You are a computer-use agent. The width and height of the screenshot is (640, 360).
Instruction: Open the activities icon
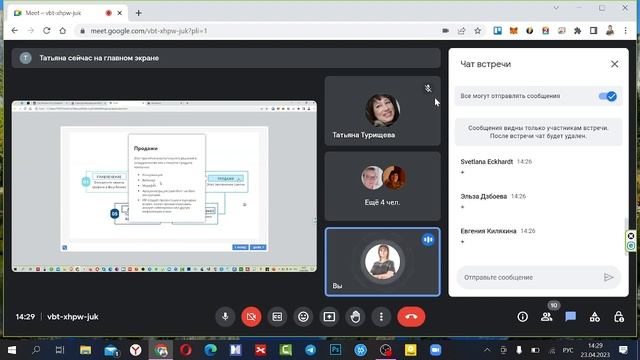click(595, 317)
